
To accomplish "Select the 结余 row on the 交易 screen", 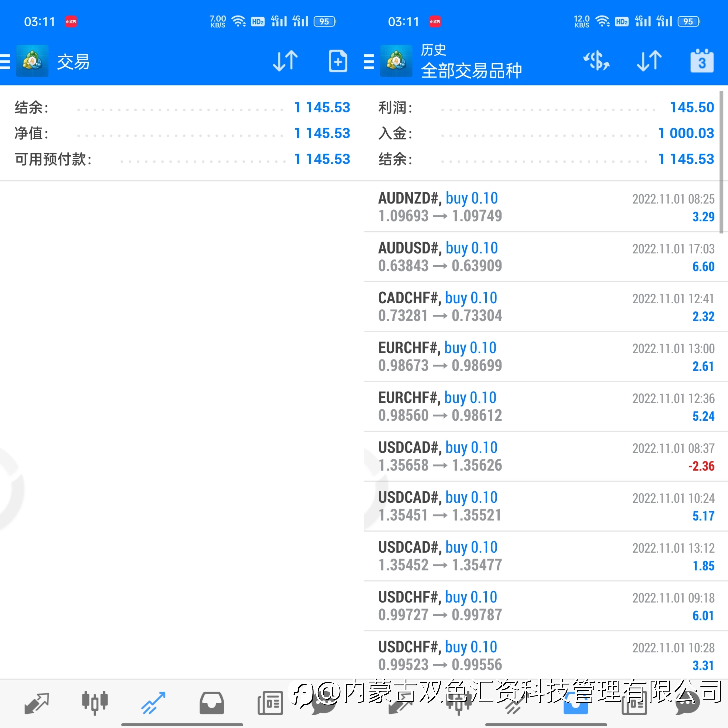I will [x=182, y=107].
